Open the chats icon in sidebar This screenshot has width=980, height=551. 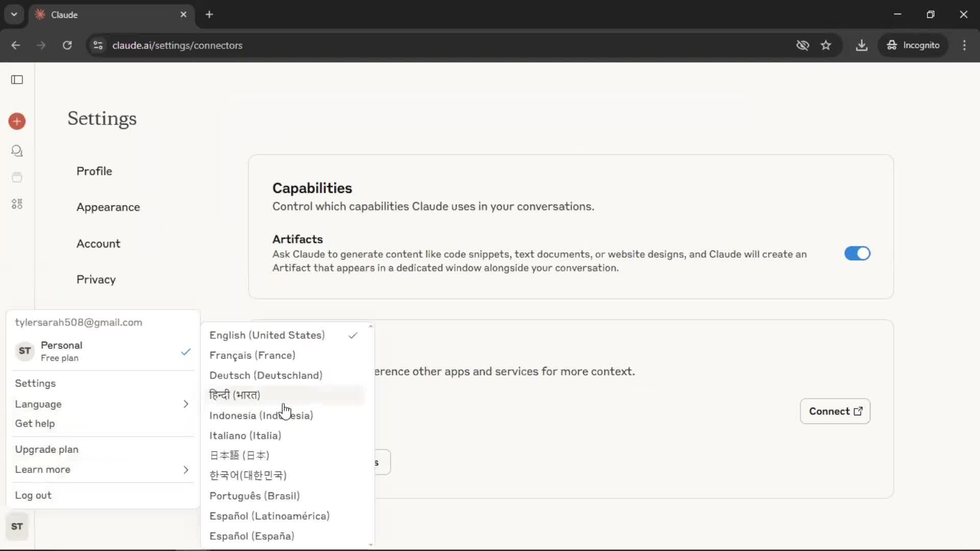tap(17, 151)
